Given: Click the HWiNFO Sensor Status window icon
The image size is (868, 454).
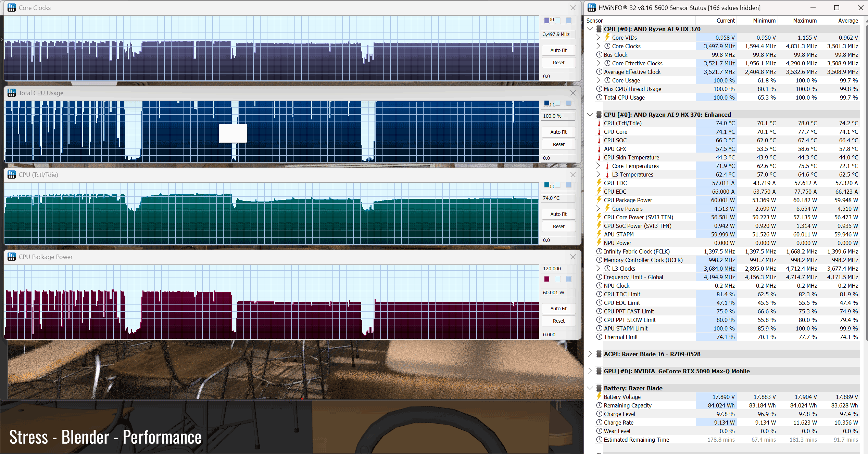Looking at the screenshot, I should (x=592, y=8).
